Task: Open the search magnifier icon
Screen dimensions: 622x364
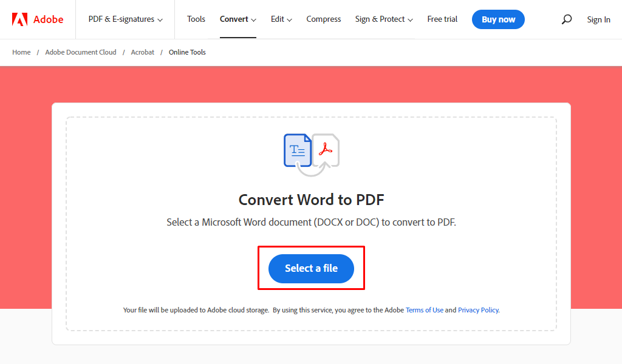Action: tap(566, 19)
